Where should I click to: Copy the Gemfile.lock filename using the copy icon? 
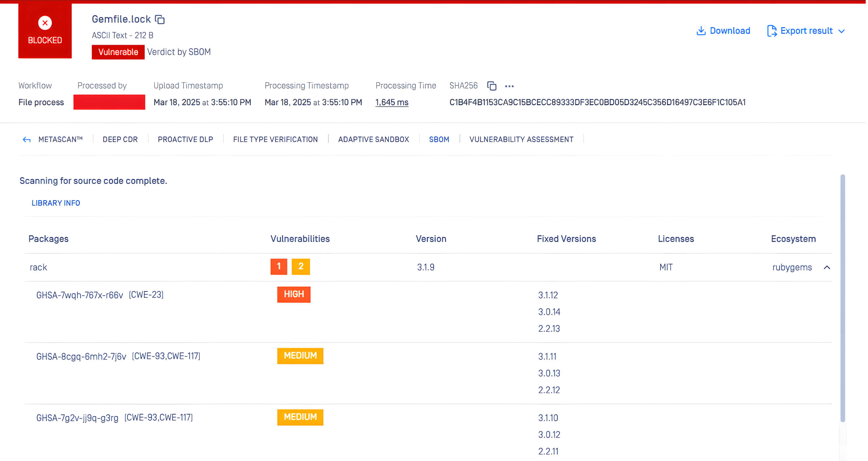160,19
